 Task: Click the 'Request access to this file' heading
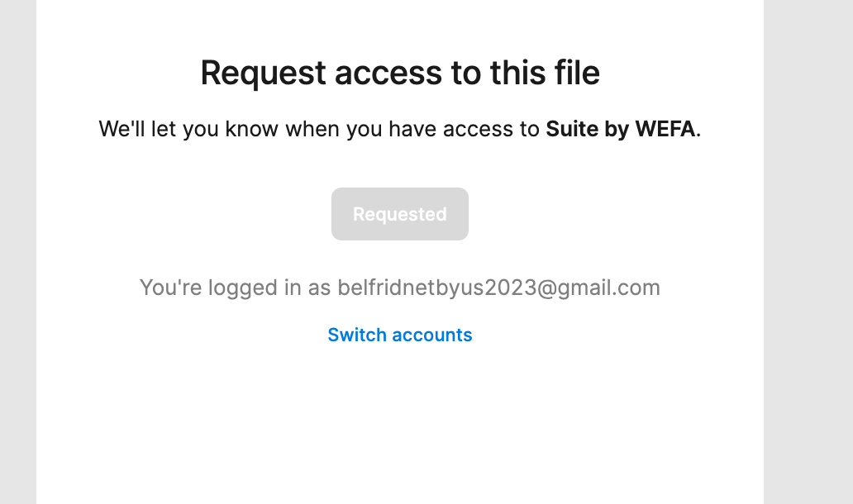click(x=400, y=73)
